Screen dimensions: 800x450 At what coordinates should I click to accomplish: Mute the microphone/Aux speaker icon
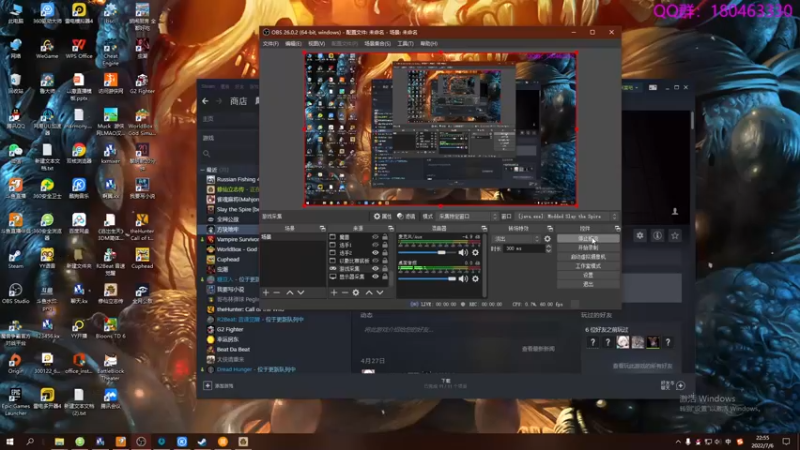(x=463, y=253)
